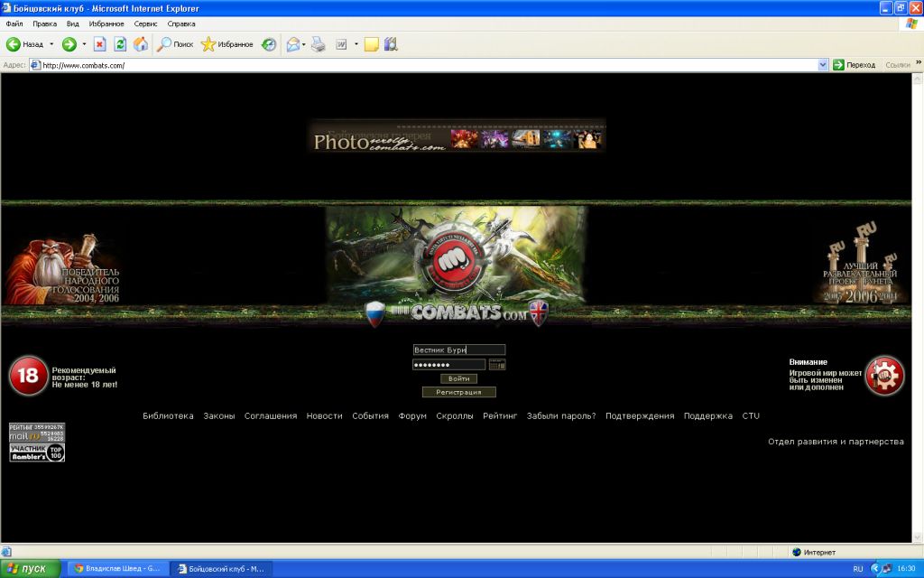Open the Back history dropdown arrow
Screen dimensions: 924x578
coord(51,44)
